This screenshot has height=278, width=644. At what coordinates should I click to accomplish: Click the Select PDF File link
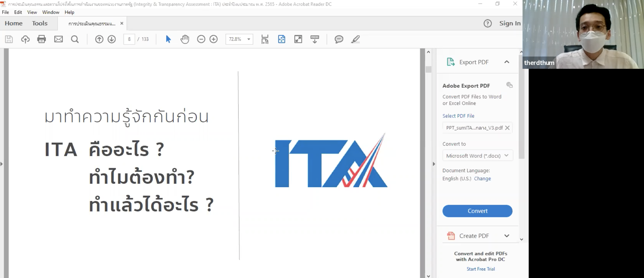458,116
